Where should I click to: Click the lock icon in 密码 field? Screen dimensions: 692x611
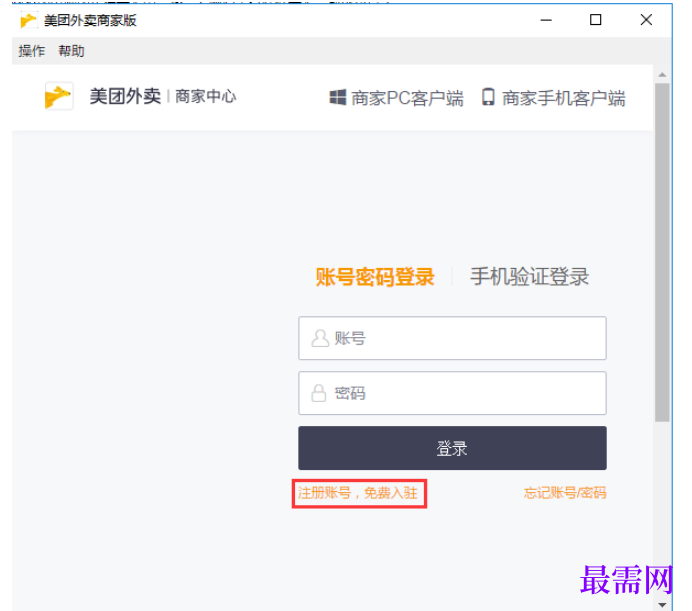pyautogui.click(x=319, y=393)
